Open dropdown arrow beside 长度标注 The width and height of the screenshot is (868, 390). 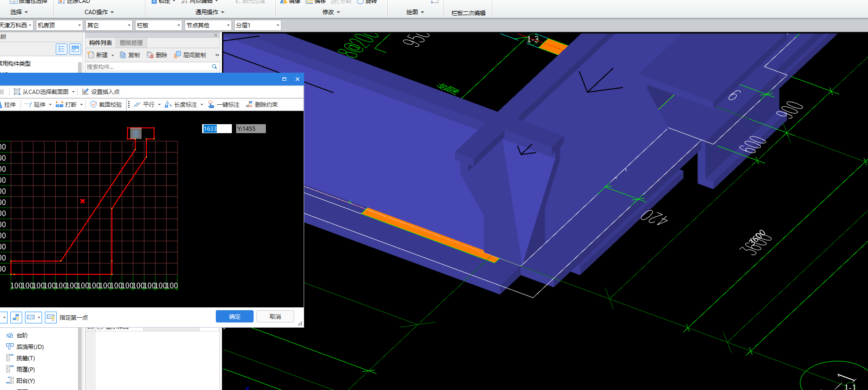(202, 105)
